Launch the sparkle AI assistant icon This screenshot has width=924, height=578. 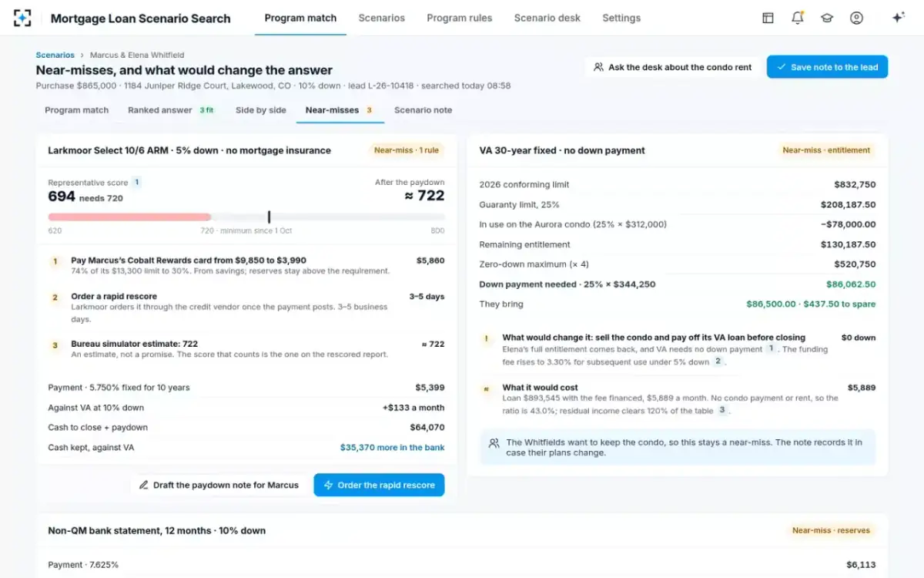(898, 18)
